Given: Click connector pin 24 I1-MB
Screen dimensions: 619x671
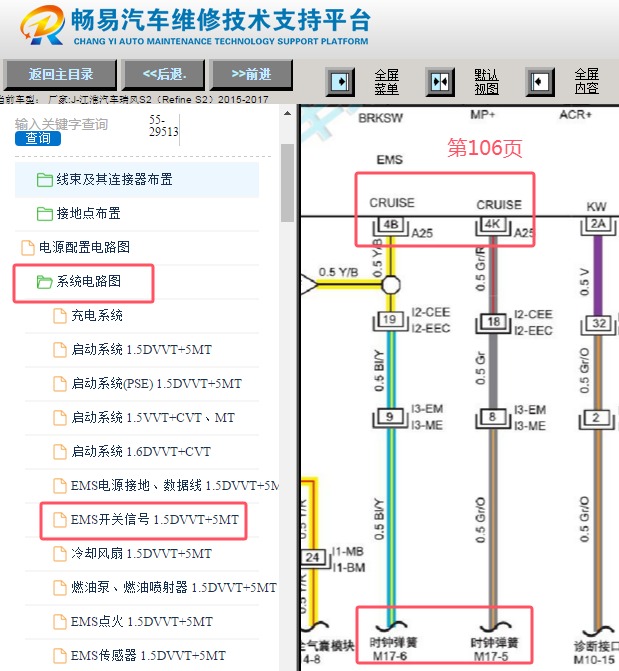Looking at the screenshot, I should tap(312, 558).
